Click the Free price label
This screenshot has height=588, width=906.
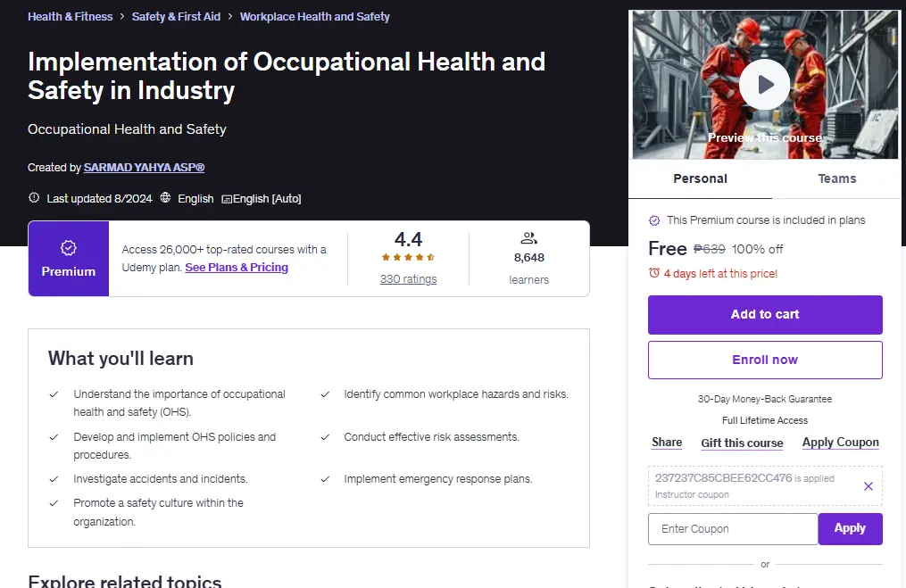pyautogui.click(x=668, y=249)
